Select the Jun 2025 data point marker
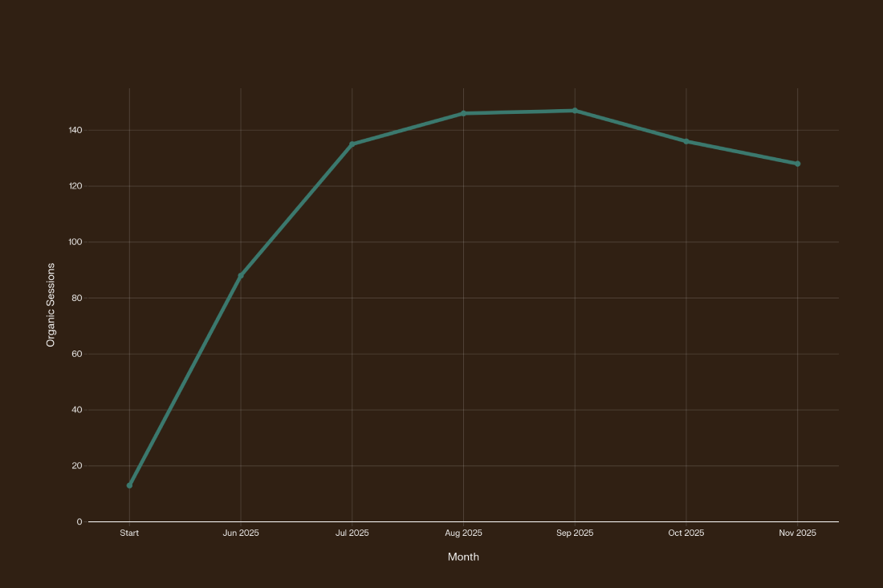The width and height of the screenshot is (883, 588). [241, 276]
